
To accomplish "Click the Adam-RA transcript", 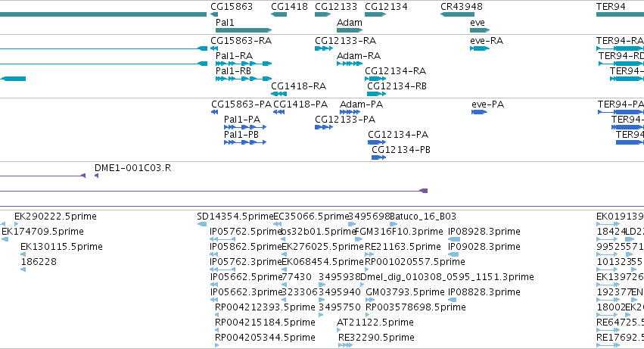I will pos(350,64).
